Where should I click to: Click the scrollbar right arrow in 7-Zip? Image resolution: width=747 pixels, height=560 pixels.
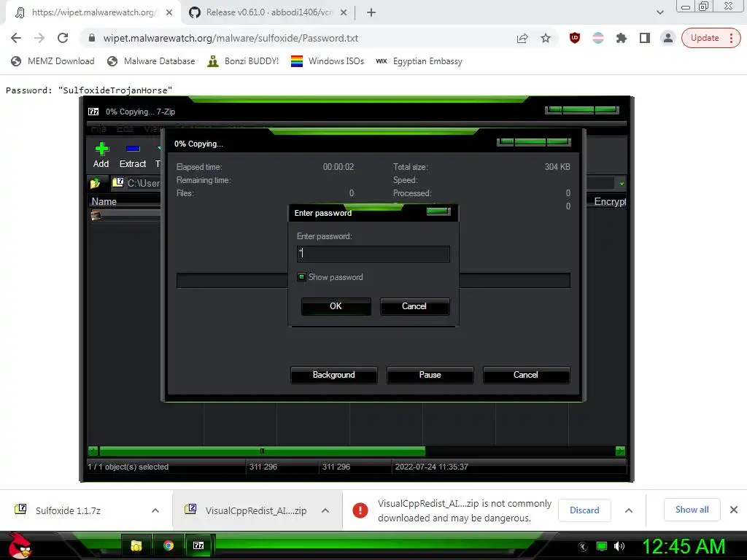click(620, 451)
